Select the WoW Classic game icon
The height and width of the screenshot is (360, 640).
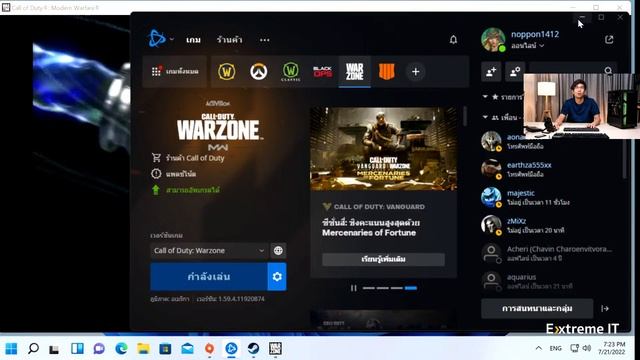click(291, 71)
